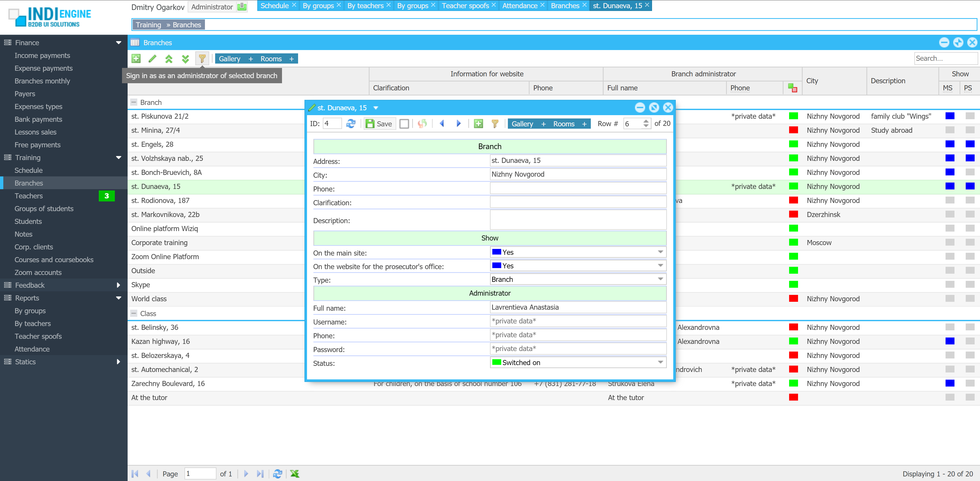
Task: Switch to the Attendance tab
Action: point(519,6)
